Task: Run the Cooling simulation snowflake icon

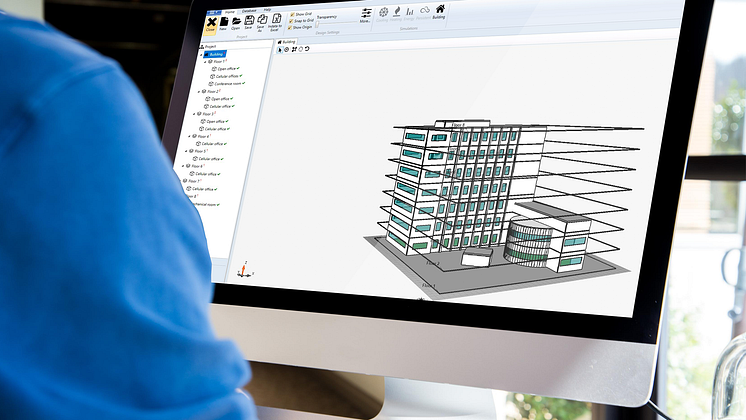Action: coord(383,14)
